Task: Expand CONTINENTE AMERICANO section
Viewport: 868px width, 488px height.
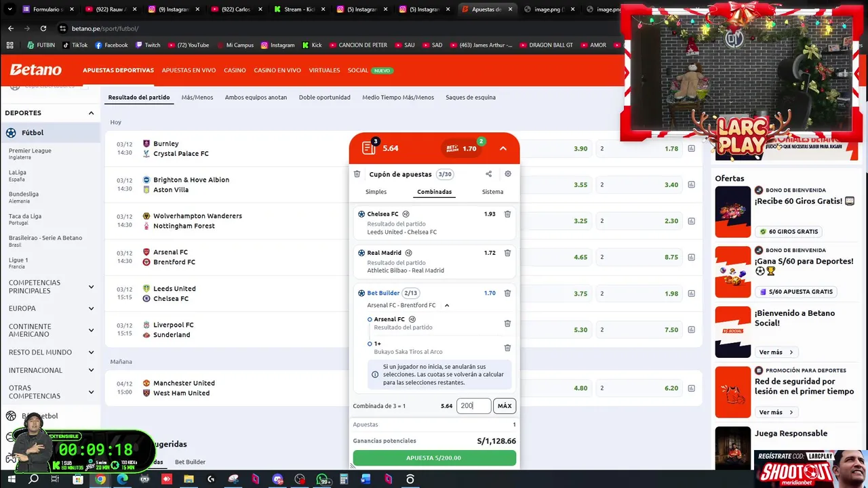Action: point(91,330)
